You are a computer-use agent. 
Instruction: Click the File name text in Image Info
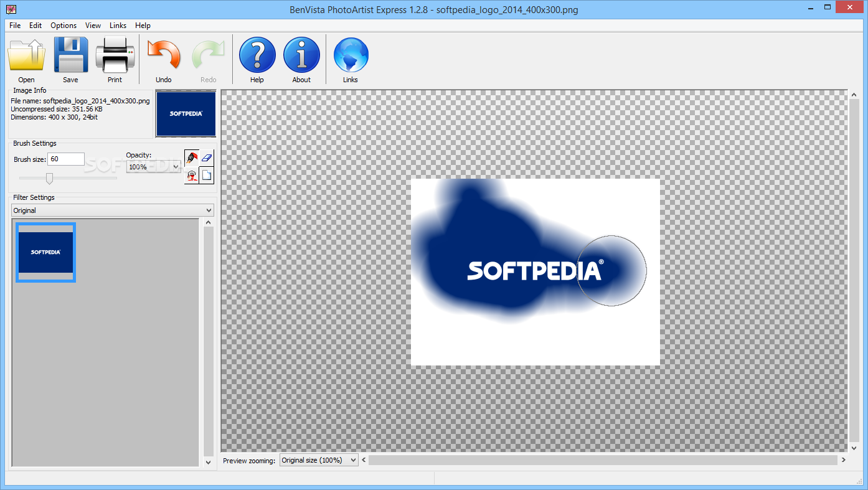(x=80, y=101)
